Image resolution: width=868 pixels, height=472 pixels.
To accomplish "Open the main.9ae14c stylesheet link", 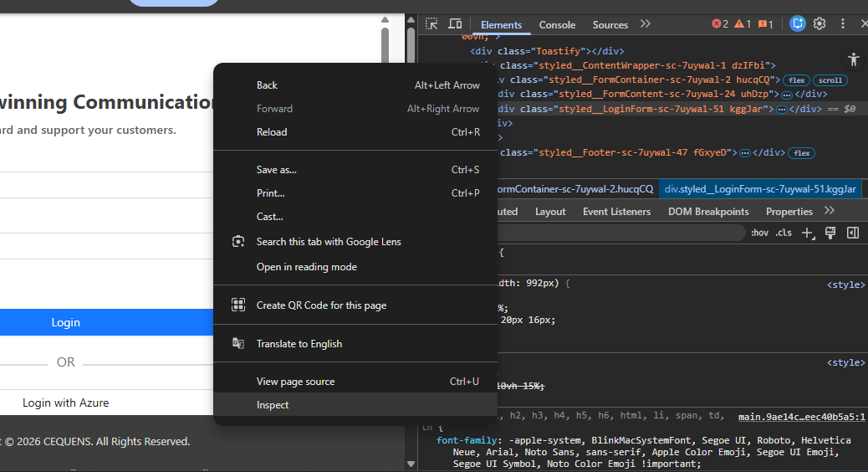I will [802, 417].
